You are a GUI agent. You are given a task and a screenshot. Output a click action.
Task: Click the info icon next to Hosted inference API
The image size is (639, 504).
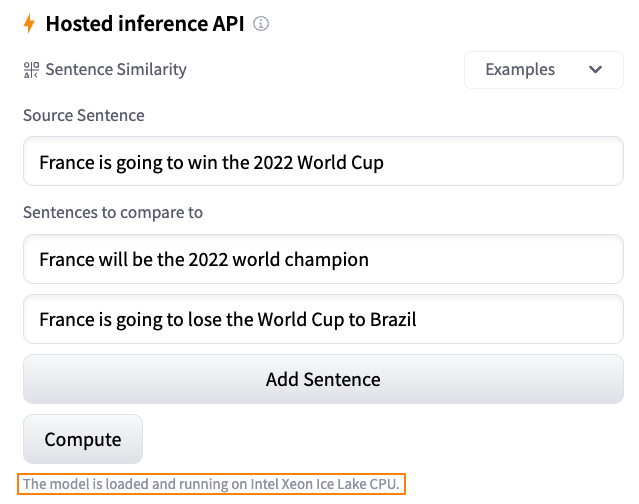pos(261,24)
